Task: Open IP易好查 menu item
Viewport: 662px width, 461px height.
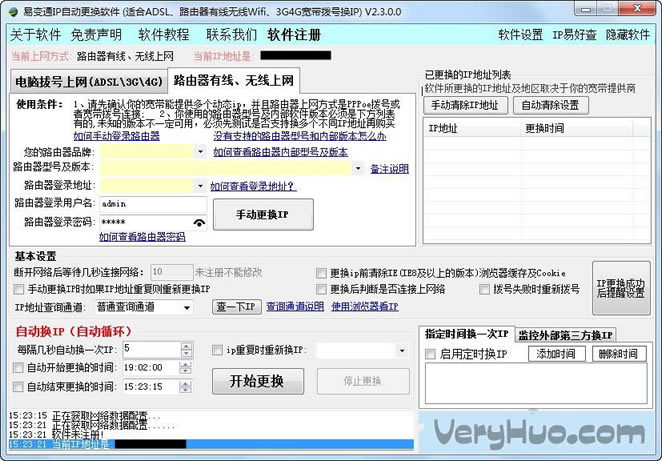Action: pos(575,35)
